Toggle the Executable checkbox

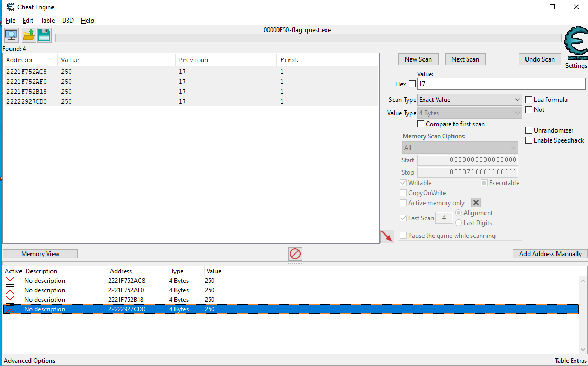[x=484, y=183]
